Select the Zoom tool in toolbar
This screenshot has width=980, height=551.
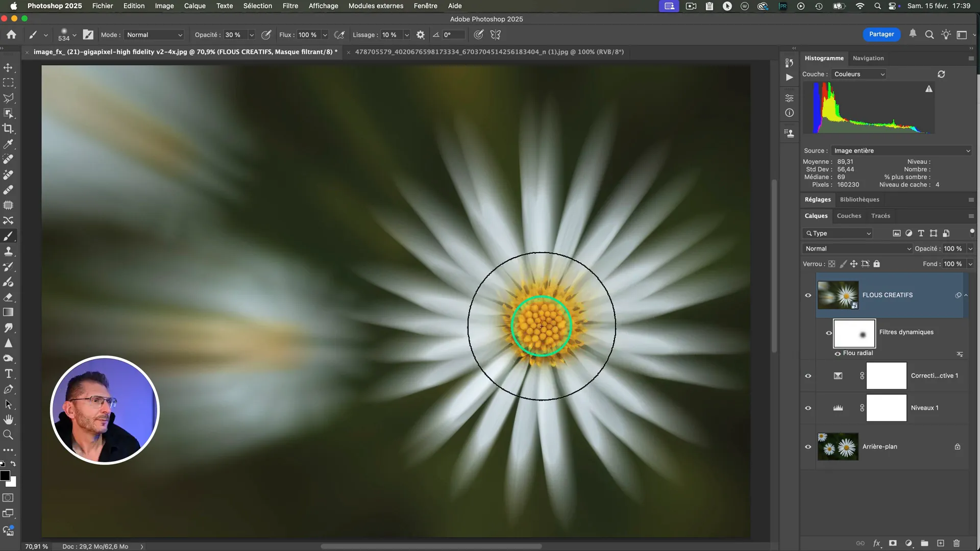pos(8,435)
